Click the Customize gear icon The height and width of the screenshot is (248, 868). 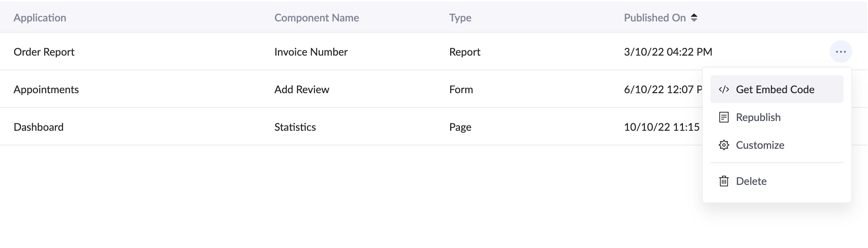(x=724, y=145)
